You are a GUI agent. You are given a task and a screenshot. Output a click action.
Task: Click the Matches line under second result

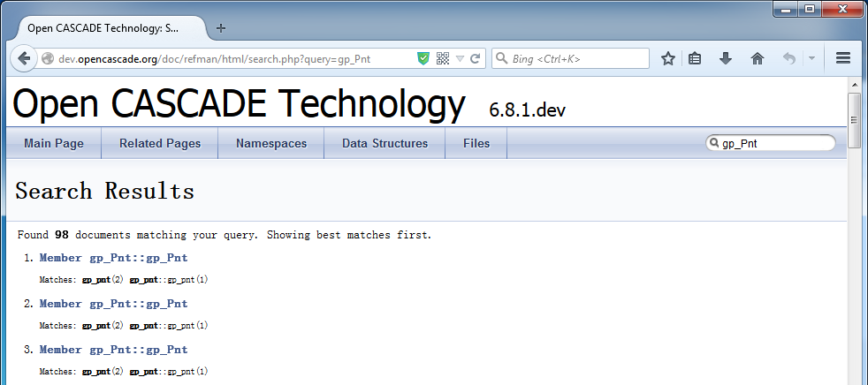[x=124, y=326]
